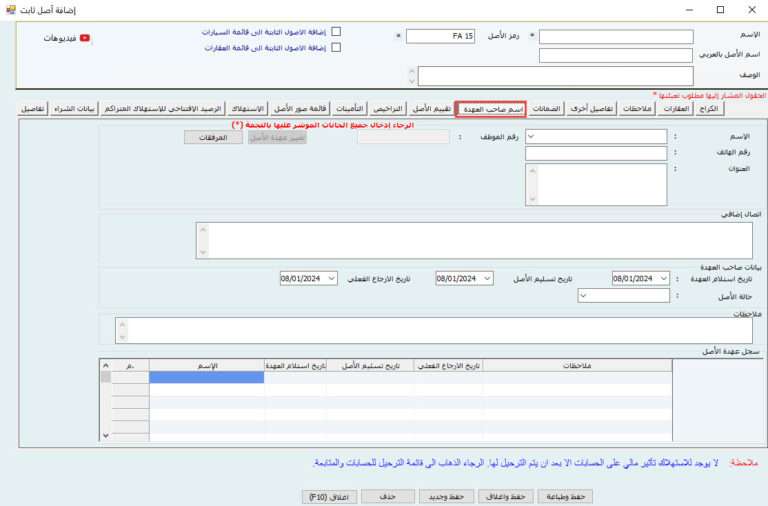Open the التأمينات tab
The image size is (768, 506).
[352, 108]
